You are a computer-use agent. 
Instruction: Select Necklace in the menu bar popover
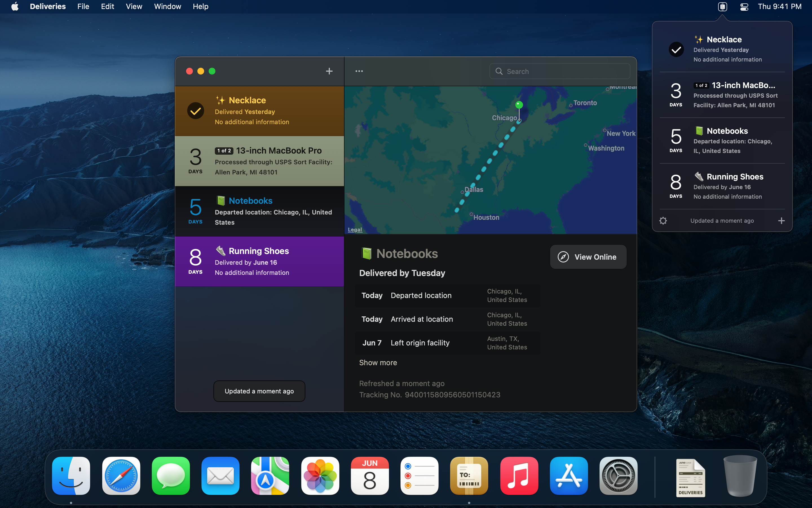(x=722, y=49)
